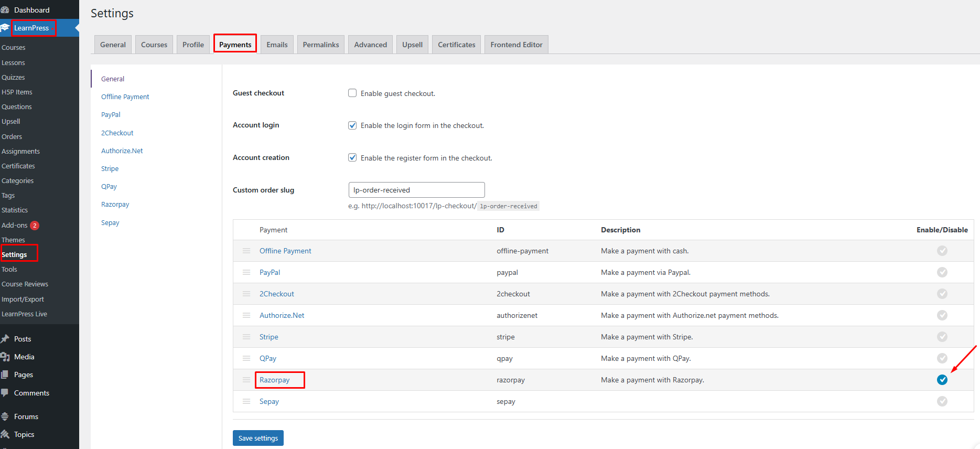Disable the Razorpay gateway toggle
The width and height of the screenshot is (980, 449).
tap(942, 380)
